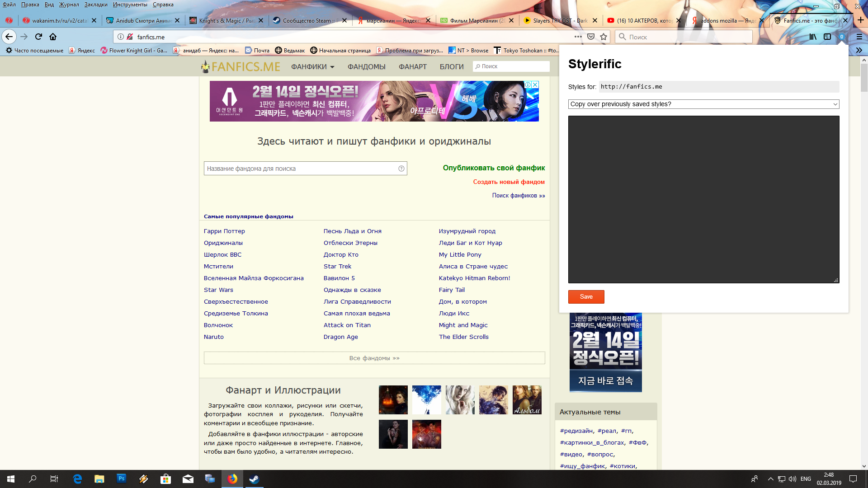
Task: Bookmark this page with star icon
Action: click(x=604, y=37)
